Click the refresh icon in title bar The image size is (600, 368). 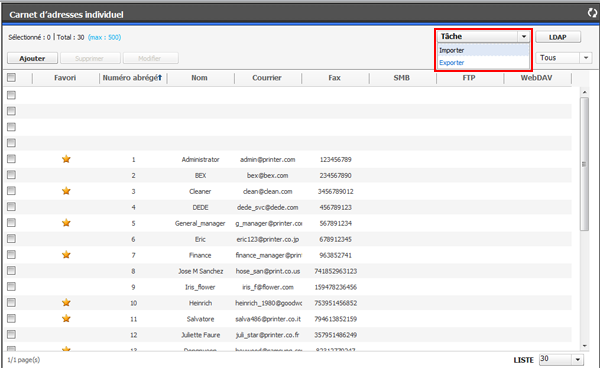(x=592, y=13)
